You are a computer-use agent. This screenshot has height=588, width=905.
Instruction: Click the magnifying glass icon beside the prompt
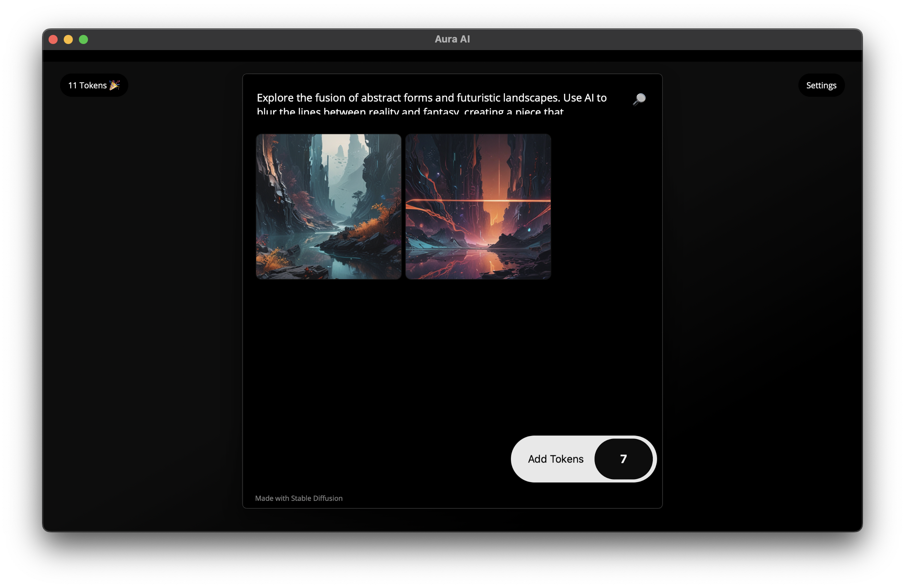coord(639,99)
